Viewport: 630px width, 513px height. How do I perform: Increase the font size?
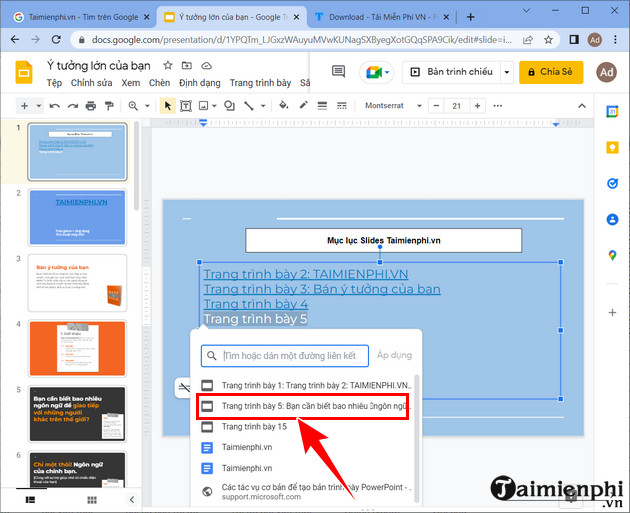pos(477,106)
